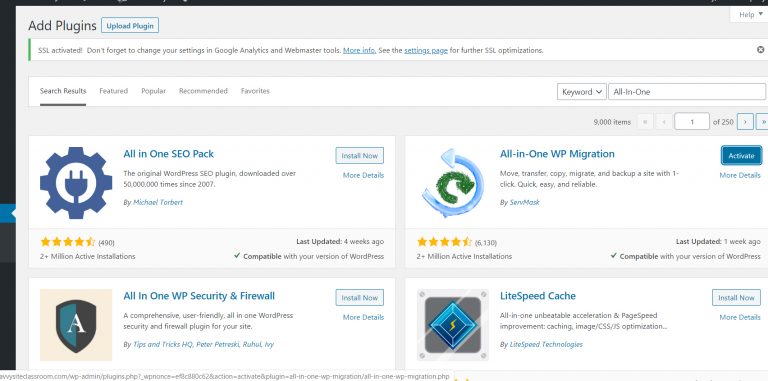This screenshot has height=381, width=768.
Task: Click the star rating of All in One SEO Pack
Action: [x=68, y=242]
